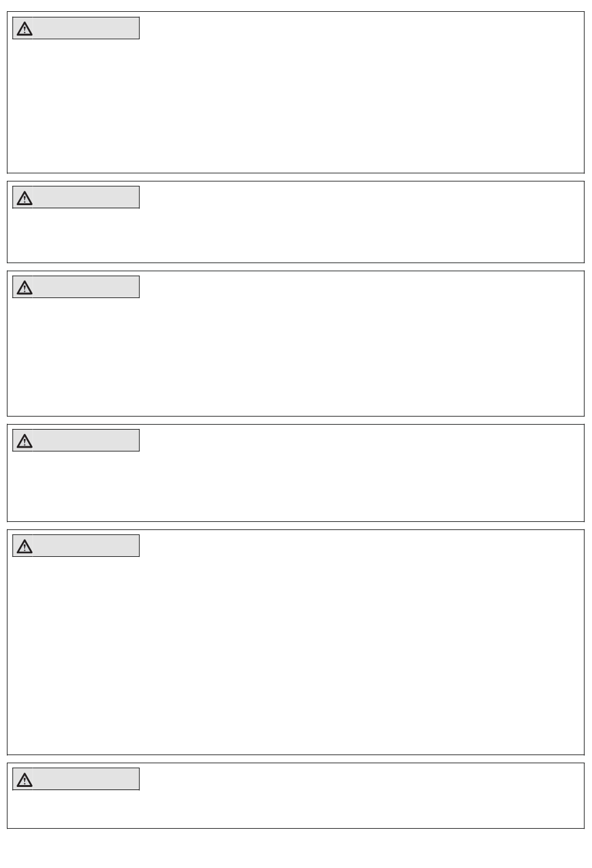Click the white gap between first and second boxes

[296, 177]
